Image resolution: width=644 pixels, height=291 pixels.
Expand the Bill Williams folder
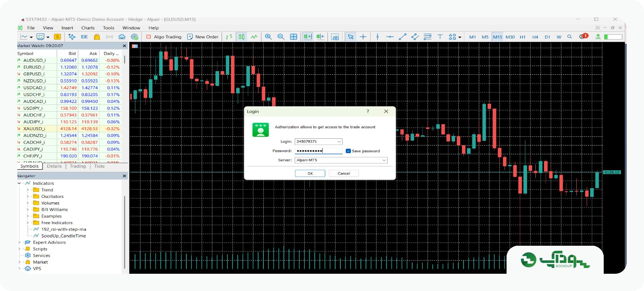coord(28,209)
